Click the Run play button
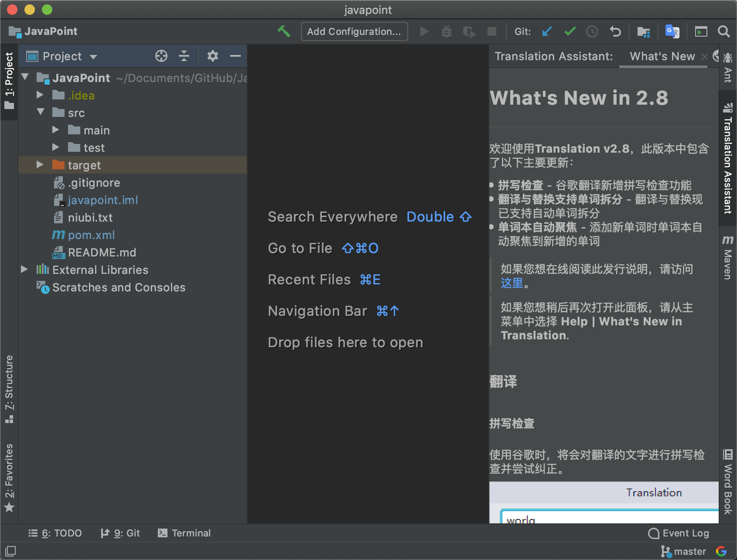Image resolution: width=737 pixels, height=560 pixels. click(424, 31)
